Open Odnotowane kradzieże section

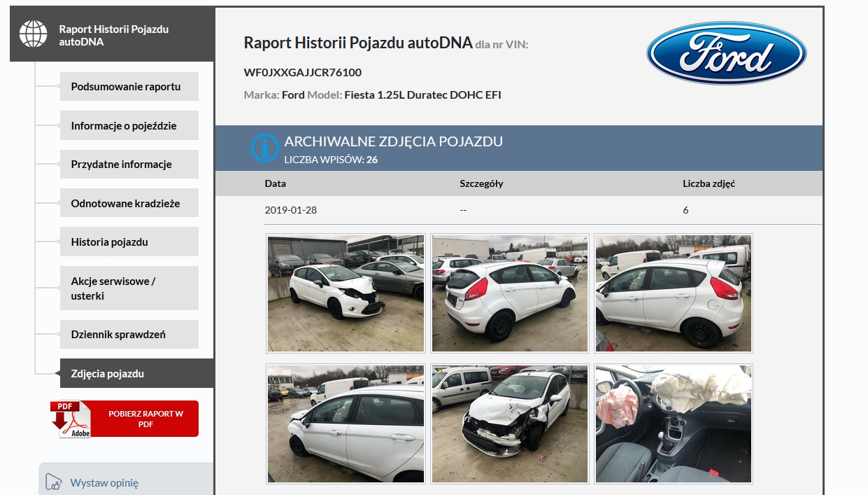coord(129,203)
